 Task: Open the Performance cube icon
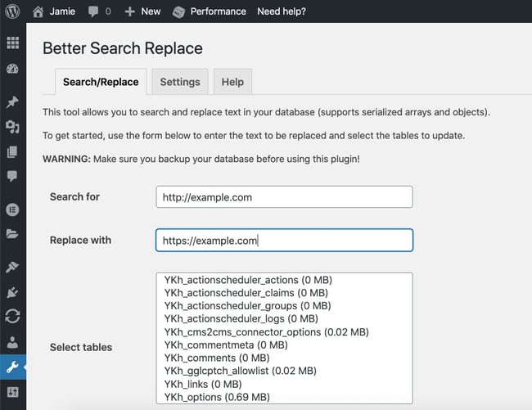coord(178,12)
